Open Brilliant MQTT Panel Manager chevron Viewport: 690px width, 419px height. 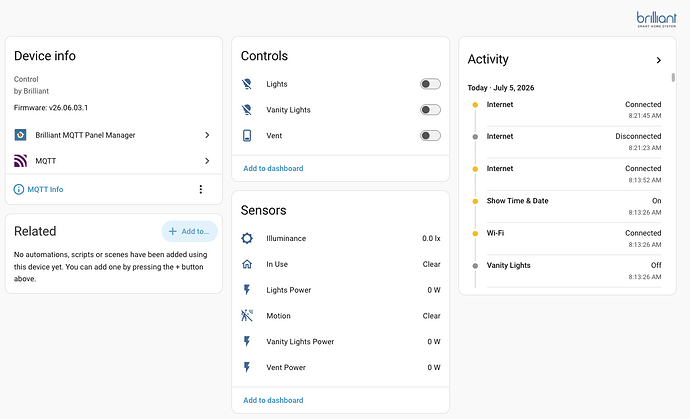[207, 135]
